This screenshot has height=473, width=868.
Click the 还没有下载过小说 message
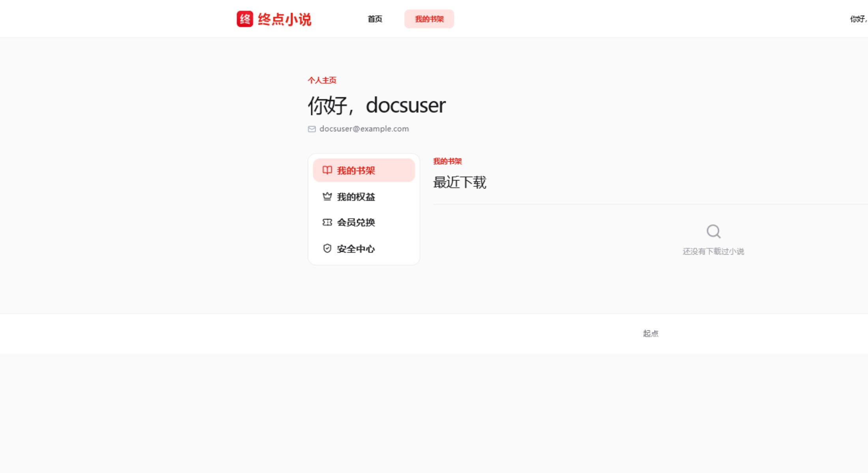(x=713, y=251)
